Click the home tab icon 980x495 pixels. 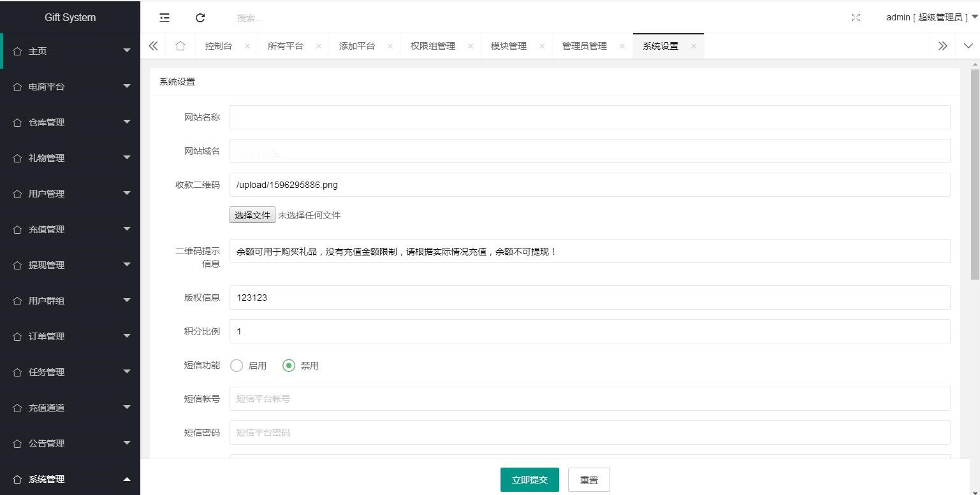click(180, 46)
